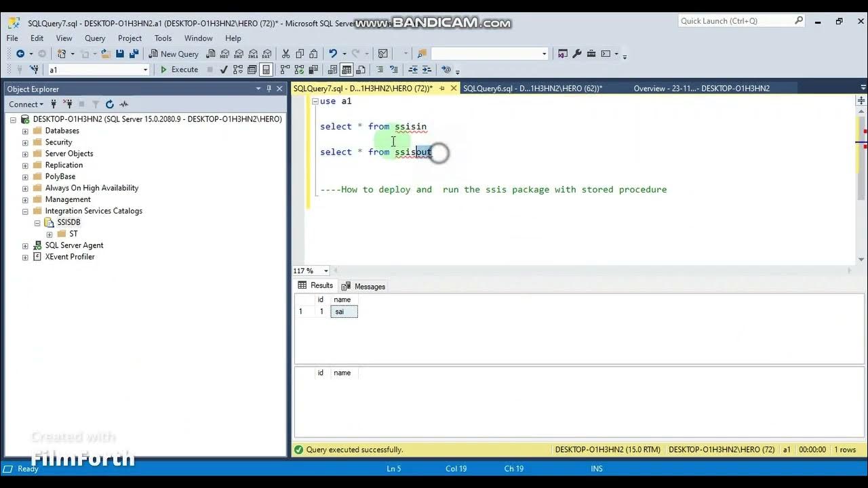
Task: Click the Paste clipboard icon
Action: tap(313, 54)
